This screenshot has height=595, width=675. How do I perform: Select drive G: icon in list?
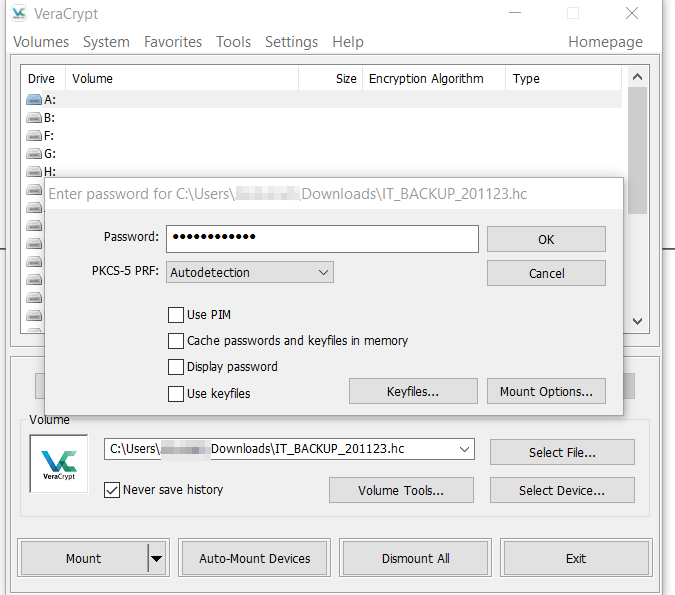pos(34,153)
